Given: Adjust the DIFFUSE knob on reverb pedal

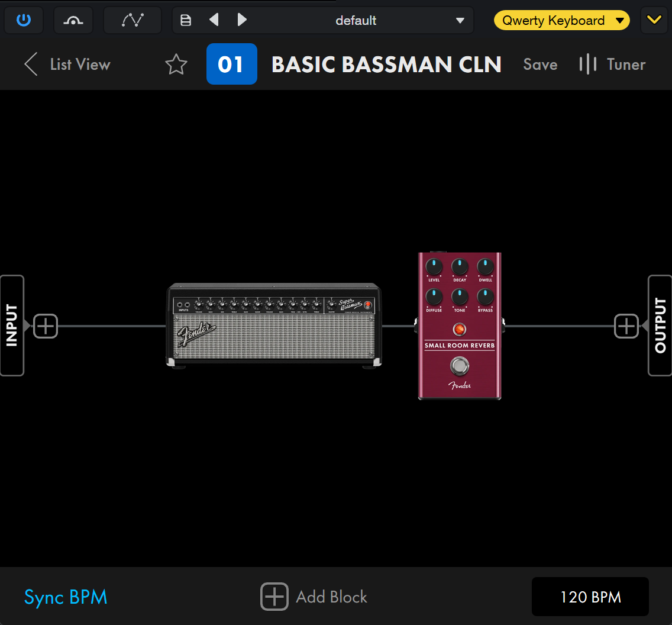Looking at the screenshot, I should coord(434,297).
